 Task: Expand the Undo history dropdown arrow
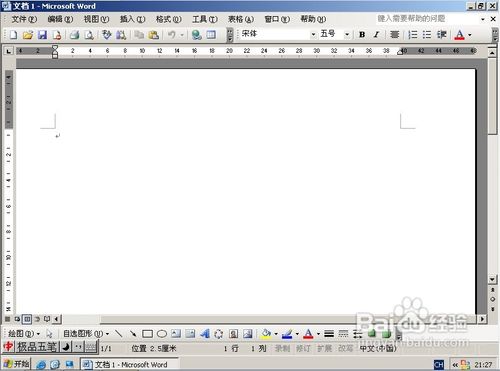pos(182,35)
